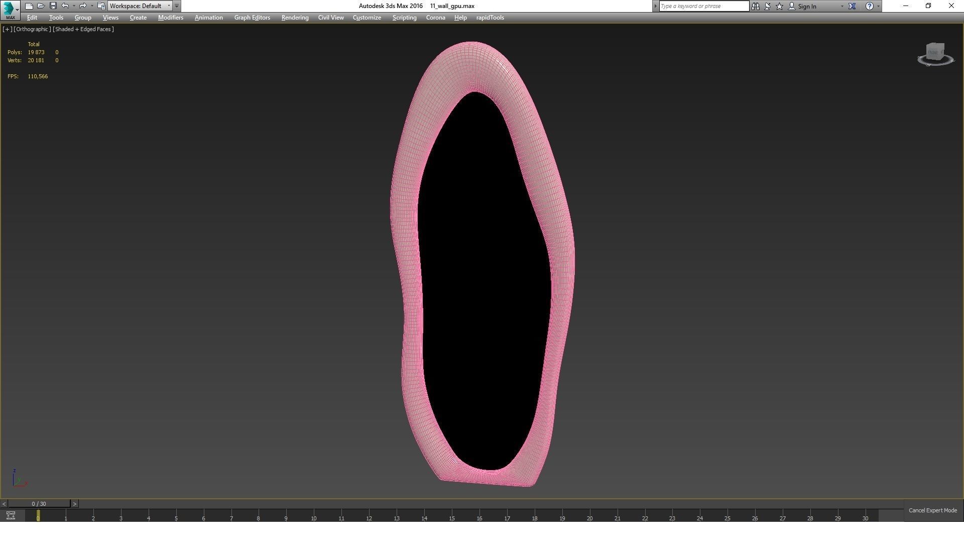The width and height of the screenshot is (964, 560).
Task: Click the binoculars search icon
Action: tap(755, 6)
